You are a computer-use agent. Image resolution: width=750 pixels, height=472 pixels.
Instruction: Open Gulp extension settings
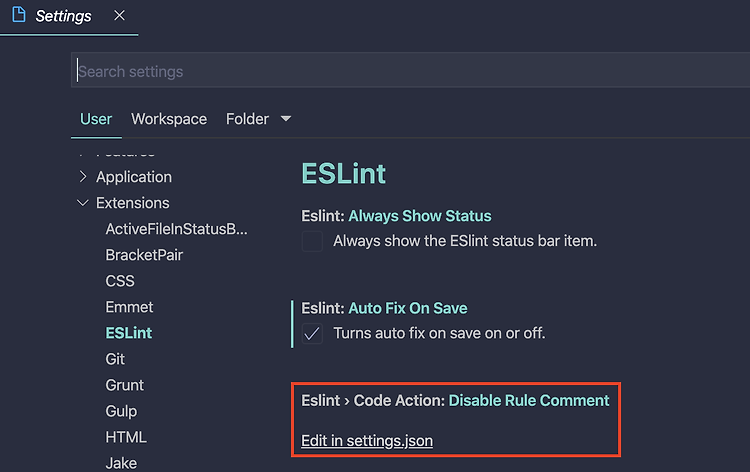[121, 411]
